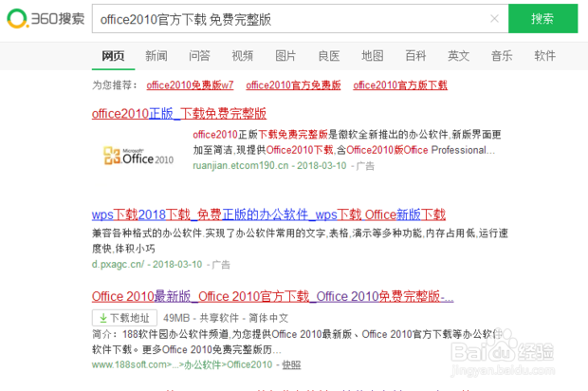Switch to the 新闻 tab
Image resolution: width=588 pixels, height=391 pixels.
(156, 56)
